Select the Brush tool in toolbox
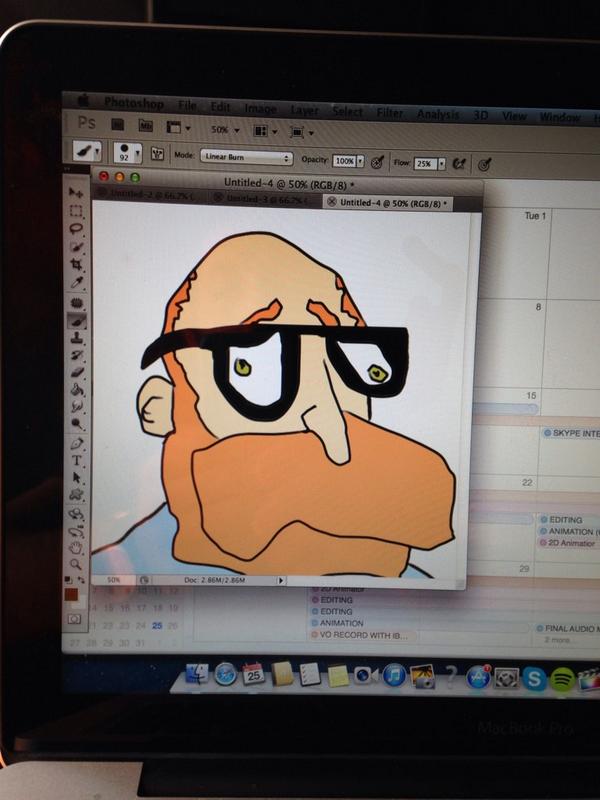The height and width of the screenshot is (800, 600). 77,321
